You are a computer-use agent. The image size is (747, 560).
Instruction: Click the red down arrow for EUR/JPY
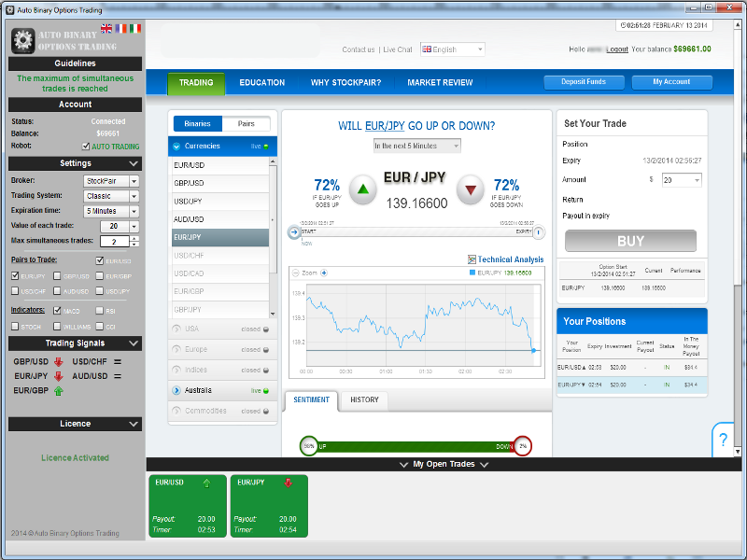click(471, 189)
